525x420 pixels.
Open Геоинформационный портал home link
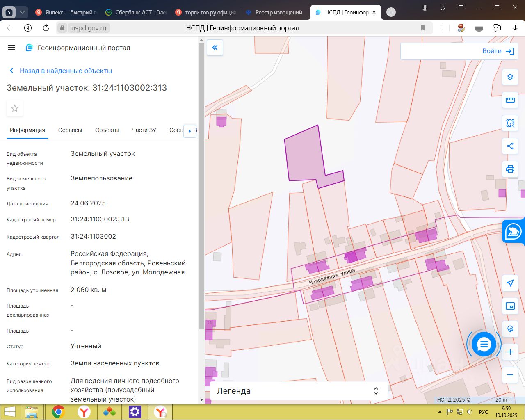[x=78, y=48]
